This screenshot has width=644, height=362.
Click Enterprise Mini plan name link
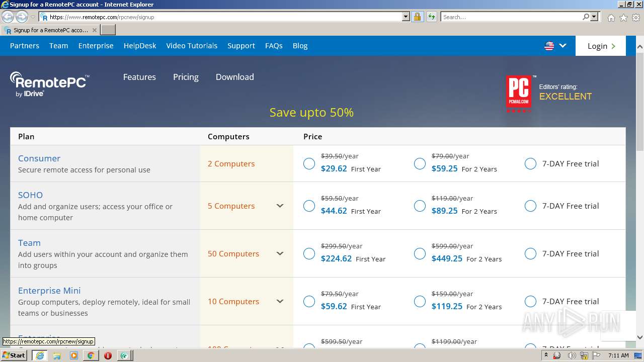[x=49, y=291]
